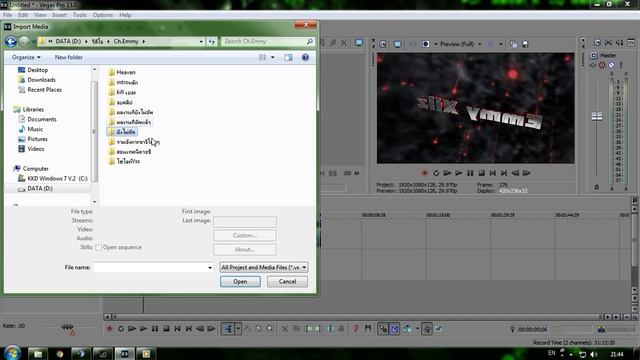
Task: Toggle Loop playback in preview window
Action: click(436, 173)
